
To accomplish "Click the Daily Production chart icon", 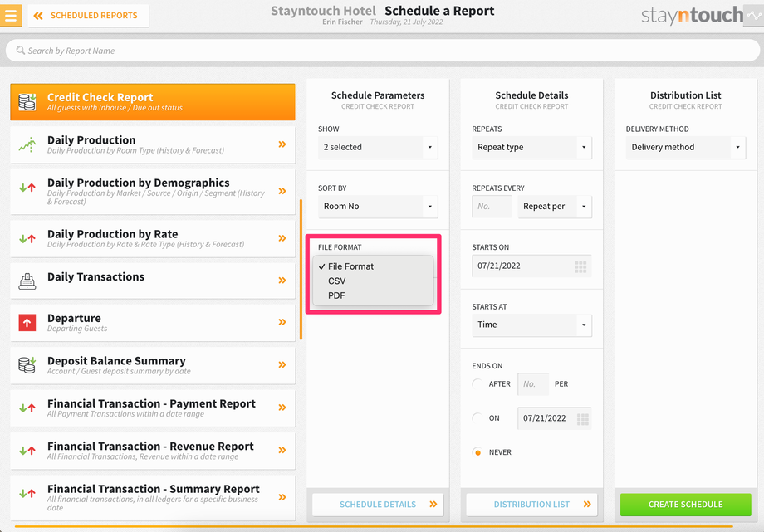I will [x=27, y=144].
